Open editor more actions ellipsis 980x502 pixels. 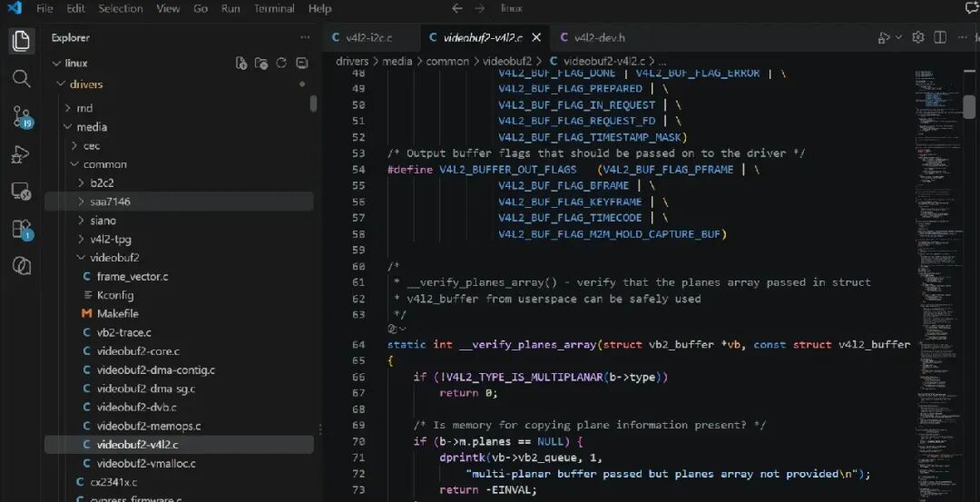(962, 37)
